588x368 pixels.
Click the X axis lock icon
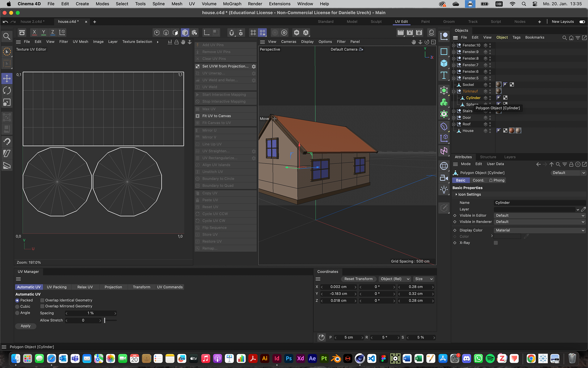pyautogui.click(x=34, y=32)
